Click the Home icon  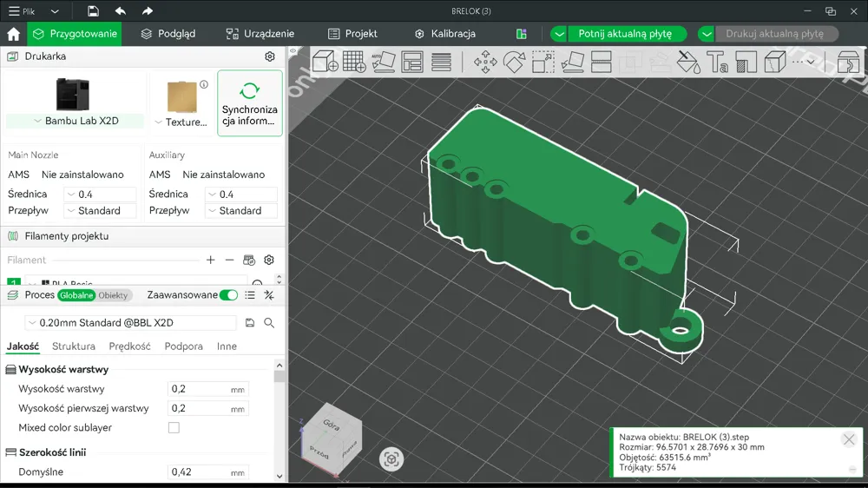[x=13, y=34]
